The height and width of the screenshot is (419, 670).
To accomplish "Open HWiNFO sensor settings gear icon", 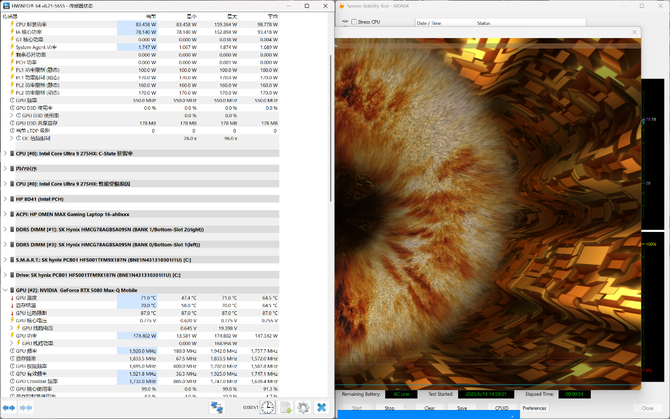I will (303, 408).
